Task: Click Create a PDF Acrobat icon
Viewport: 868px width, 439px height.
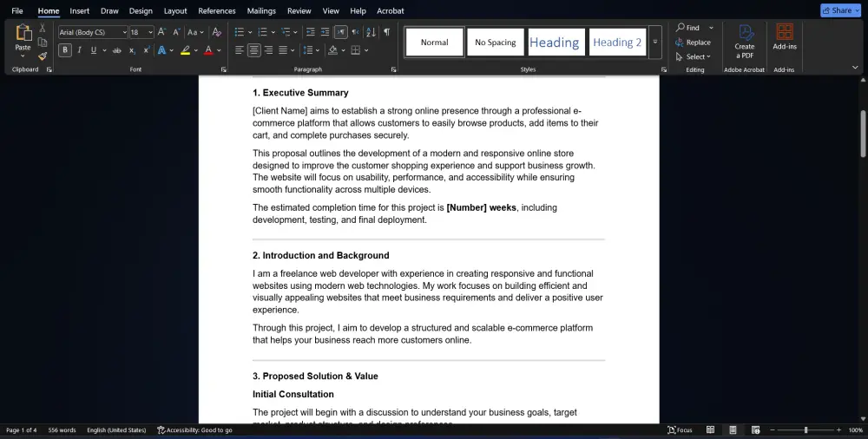Action: (745, 42)
